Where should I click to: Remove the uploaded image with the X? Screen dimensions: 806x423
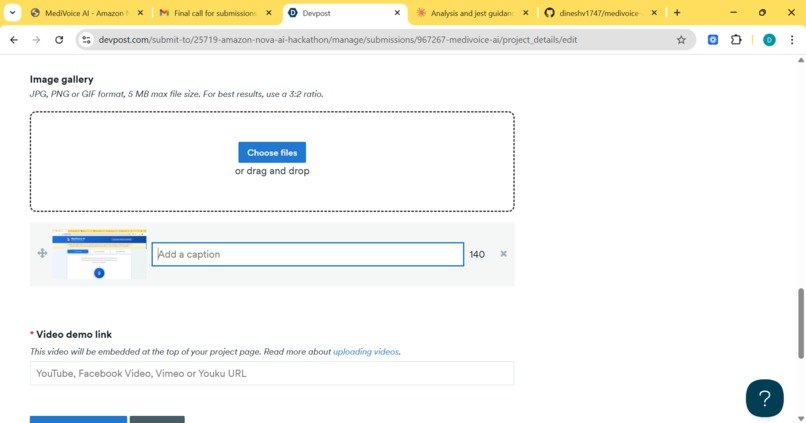pos(504,253)
